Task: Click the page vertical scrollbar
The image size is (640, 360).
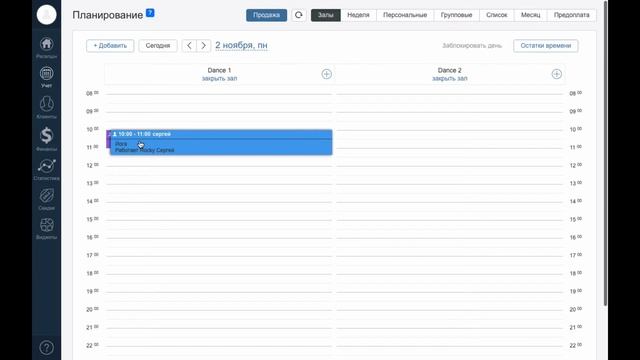Action: (x=605, y=153)
